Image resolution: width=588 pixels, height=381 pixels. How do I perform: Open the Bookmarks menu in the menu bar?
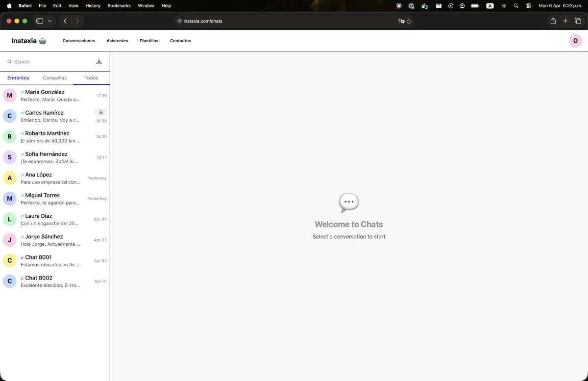coord(118,6)
